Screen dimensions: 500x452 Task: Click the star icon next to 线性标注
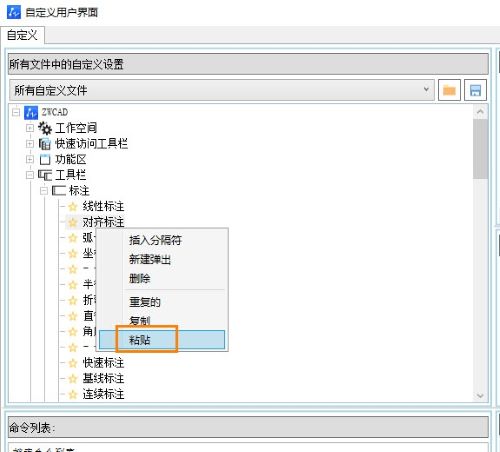pyautogui.click(x=73, y=207)
